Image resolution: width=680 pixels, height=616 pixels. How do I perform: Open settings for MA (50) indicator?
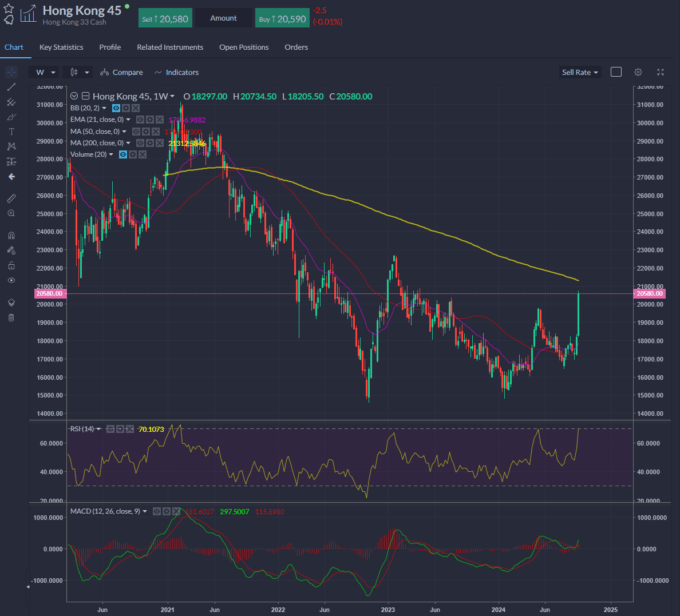[x=146, y=132]
